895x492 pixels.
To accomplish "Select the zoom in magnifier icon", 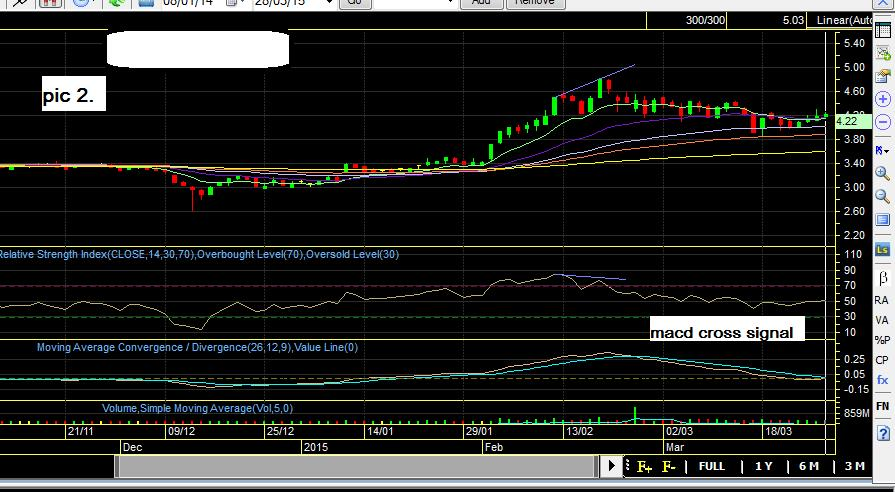I will coord(882,174).
